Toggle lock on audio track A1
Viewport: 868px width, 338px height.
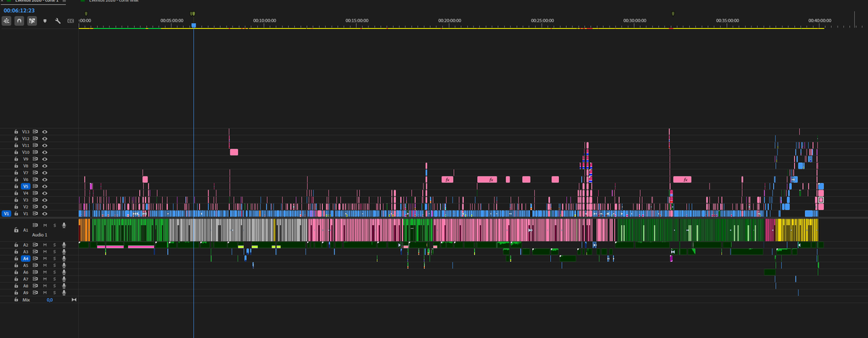coord(17,229)
